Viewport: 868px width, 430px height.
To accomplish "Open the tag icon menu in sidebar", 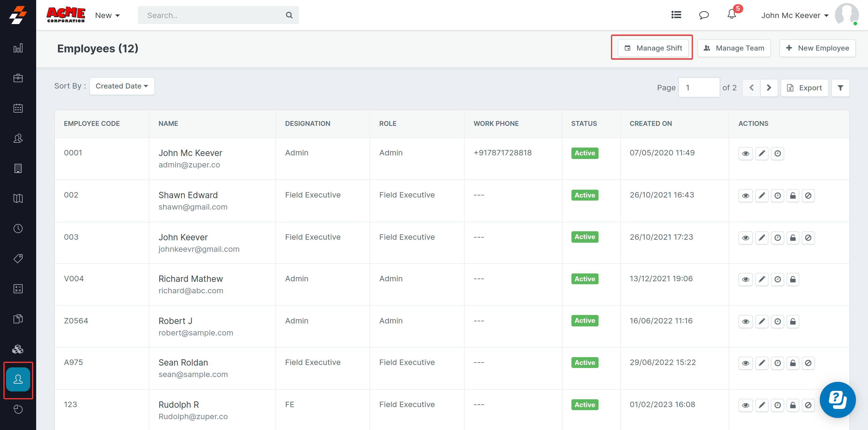I will (x=18, y=259).
